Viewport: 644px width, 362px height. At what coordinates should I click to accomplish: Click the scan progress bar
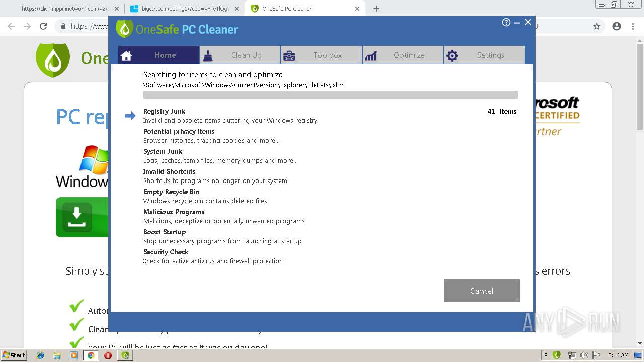coord(330,95)
